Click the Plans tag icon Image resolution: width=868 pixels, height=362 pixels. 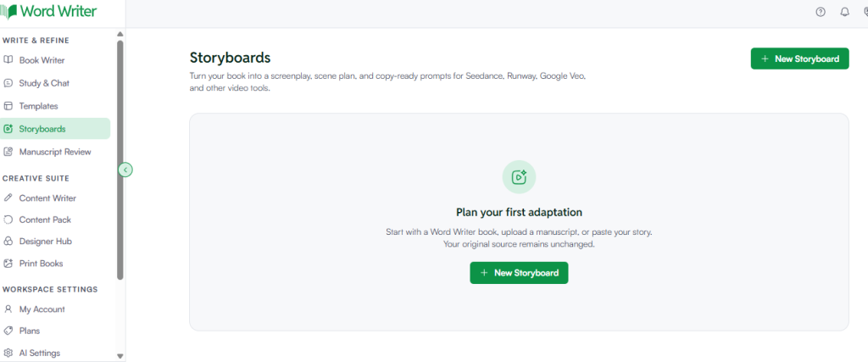pyautogui.click(x=8, y=331)
